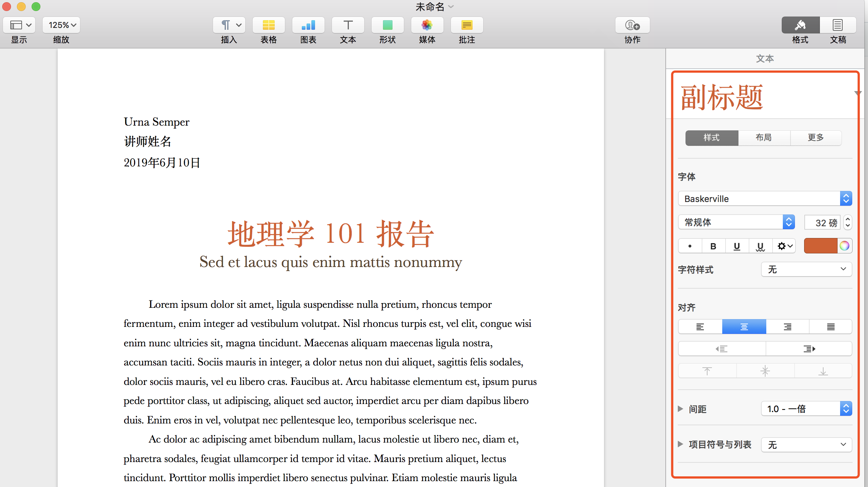
Task: Switch to the 布局 tab
Action: 764,138
